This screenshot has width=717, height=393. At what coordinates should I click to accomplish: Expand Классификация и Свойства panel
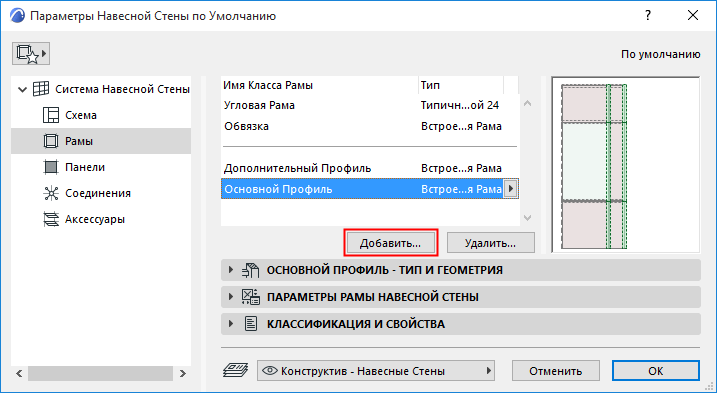click(x=231, y=324)
